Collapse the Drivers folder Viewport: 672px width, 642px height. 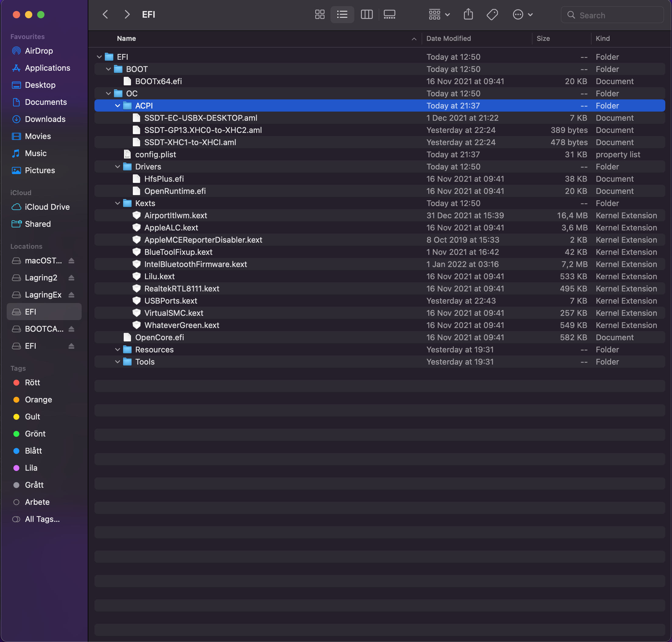tap(117, 167)
